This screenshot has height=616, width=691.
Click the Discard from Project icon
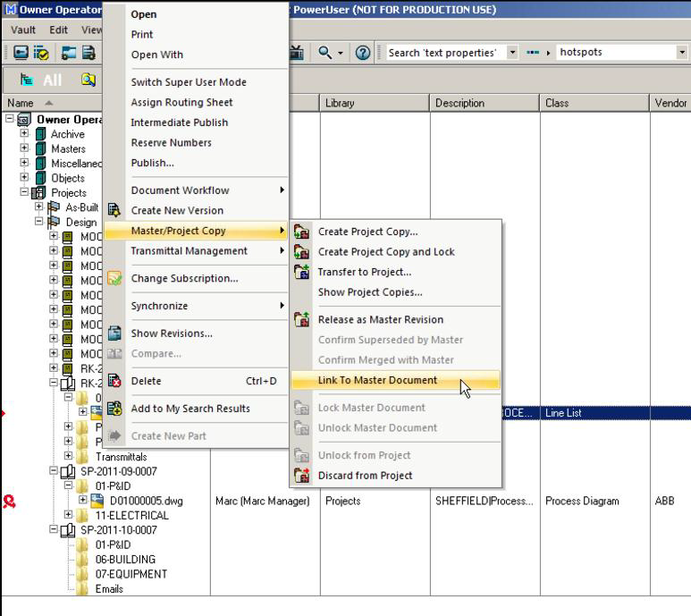pos(301,476)
